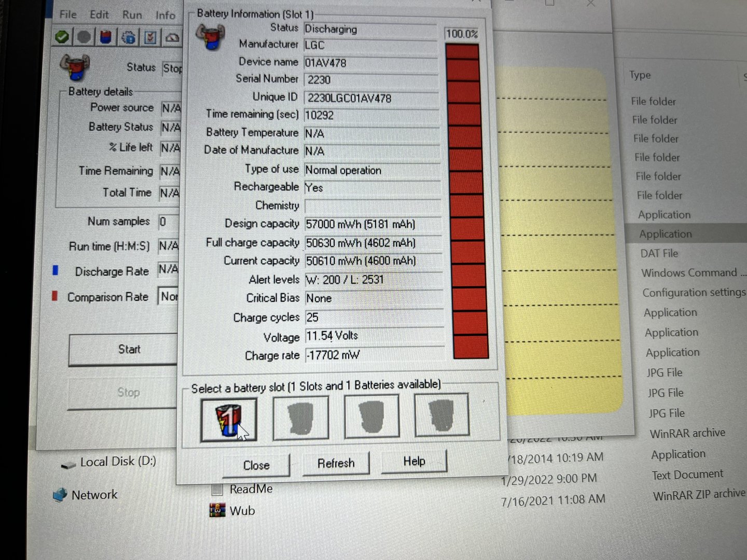Click the Design capacity value field

click(371, 224)
